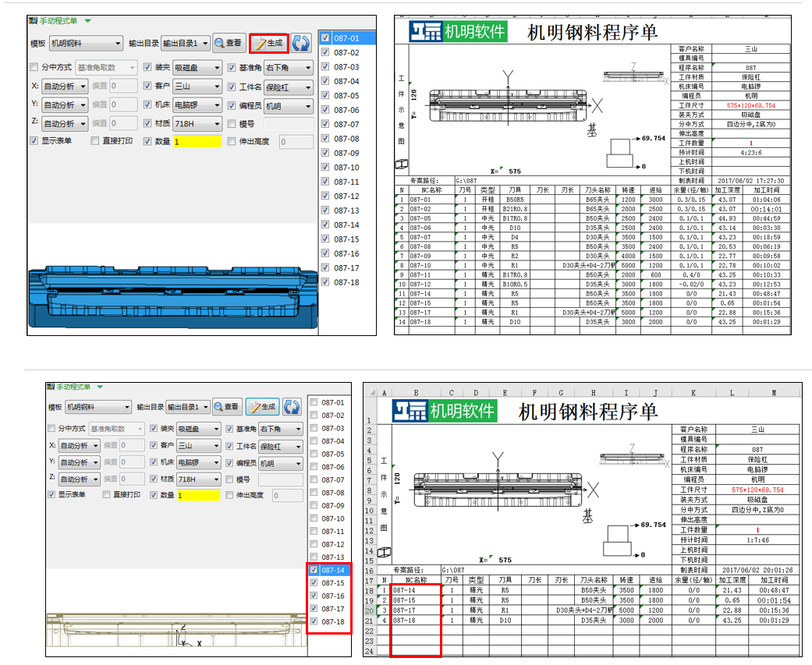Click the 机明软件 logo in the lower sheet

click(x=445, y=410)
